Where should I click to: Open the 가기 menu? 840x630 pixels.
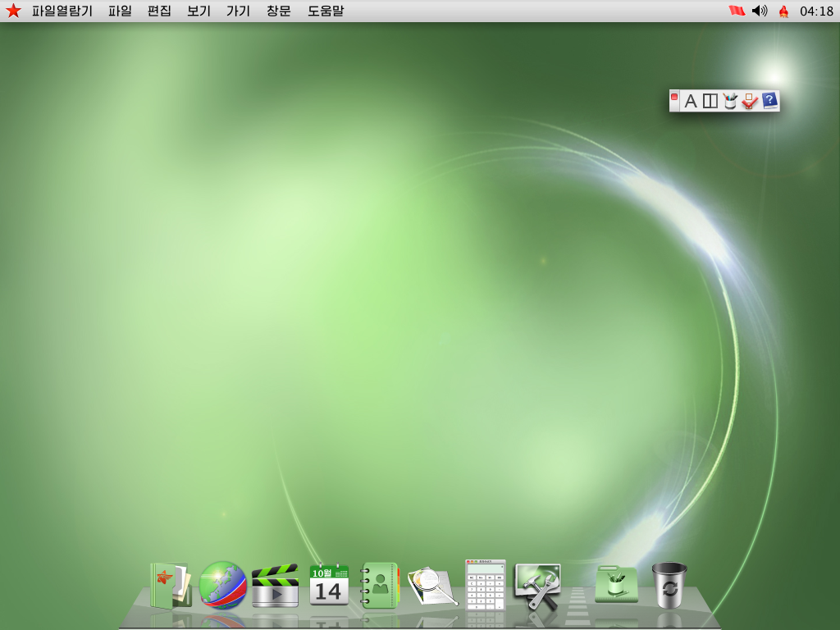pos(239,11)
